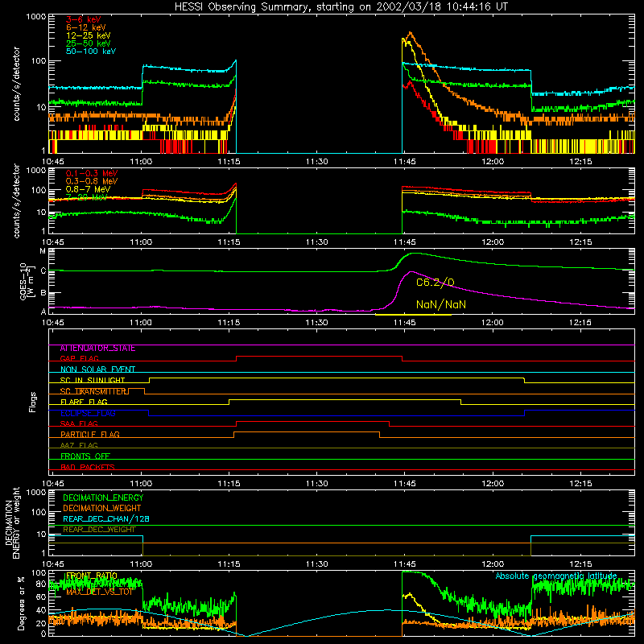The image size is (644, 644).
Task: Select the 3-6 keV legend label
Action: pos(83,19)
